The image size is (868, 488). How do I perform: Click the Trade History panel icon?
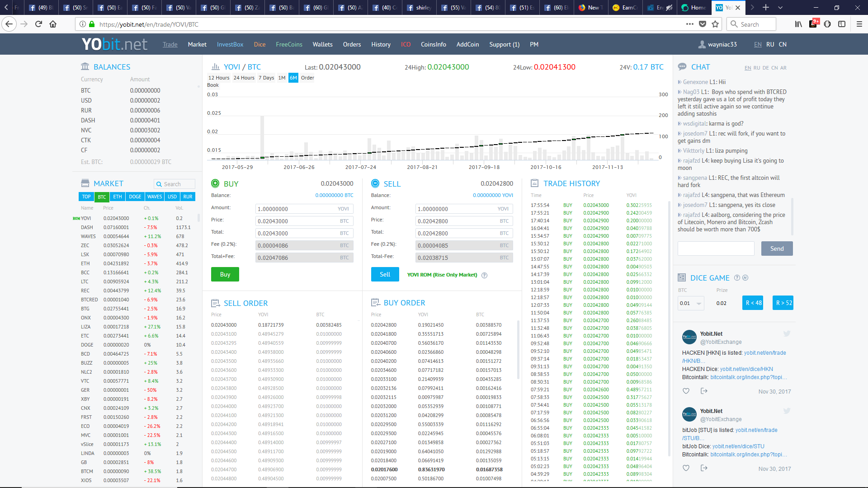pos(535,183)
